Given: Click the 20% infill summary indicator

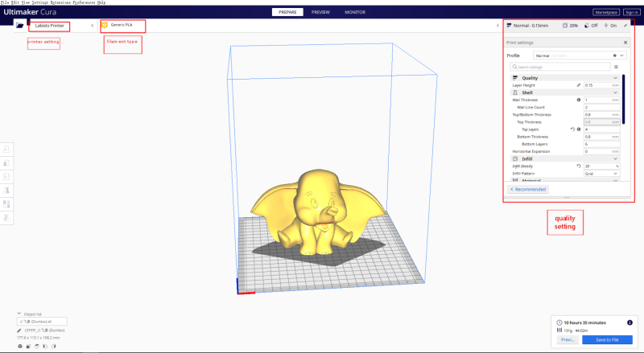Looking at the screenshot, I should point(570,26).
